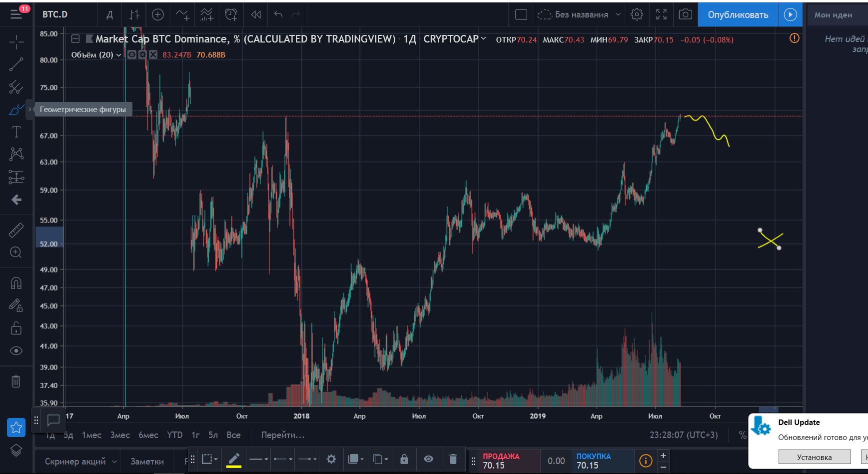Click the compare or add symbol icon
868x474 pixels.
click(x=158, y=15)
